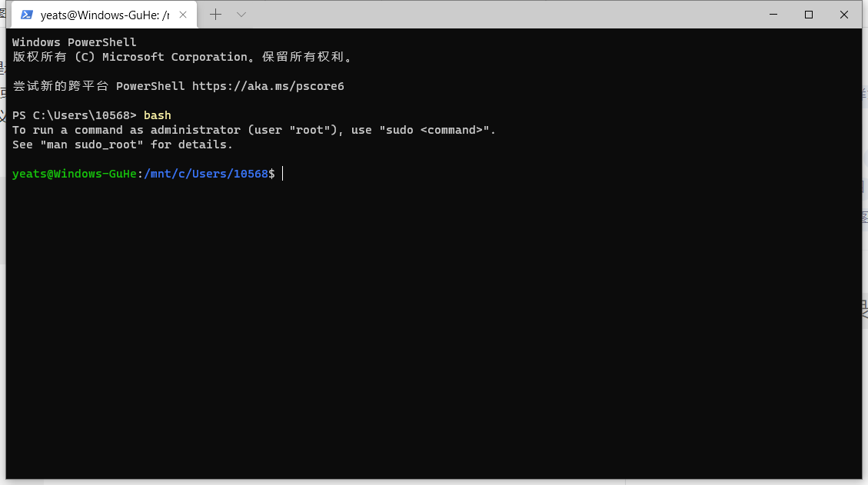
Task: Click the Microsoft Corporation copyright line
Action: 182,57
